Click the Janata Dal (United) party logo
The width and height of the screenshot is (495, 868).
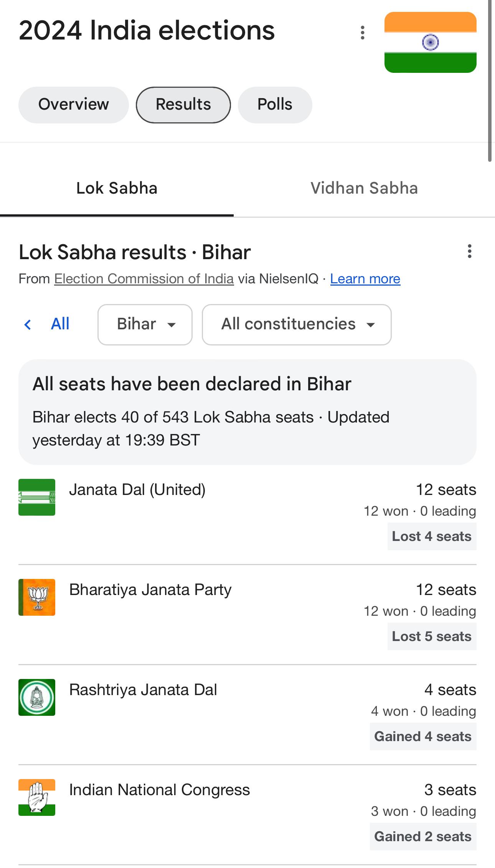point(37,497)
